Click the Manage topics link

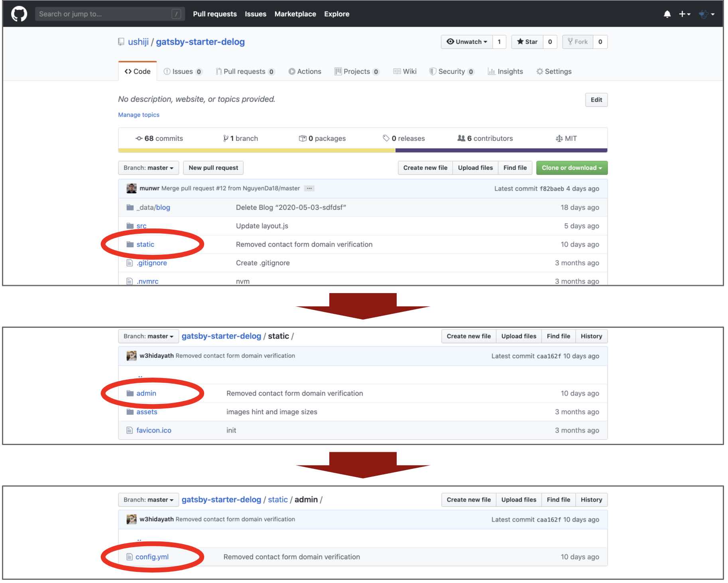[x=139, y=115]
